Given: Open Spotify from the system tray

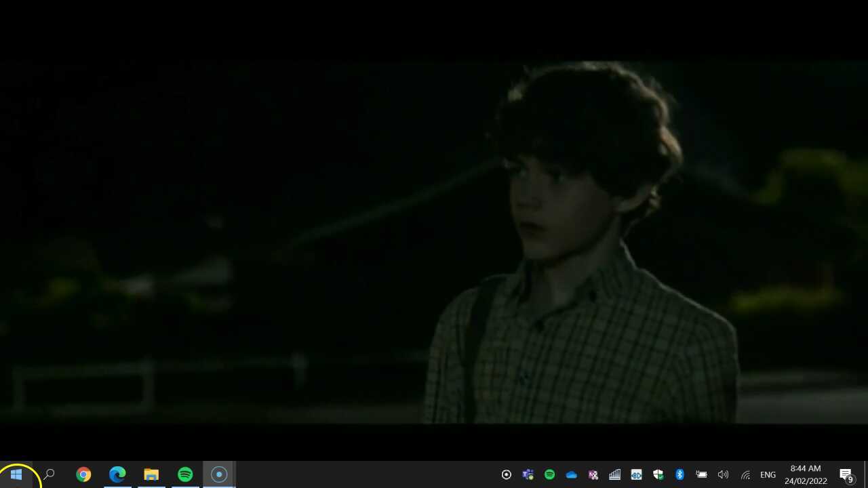Looking at the screenshot, I should (x=549, y=474).
